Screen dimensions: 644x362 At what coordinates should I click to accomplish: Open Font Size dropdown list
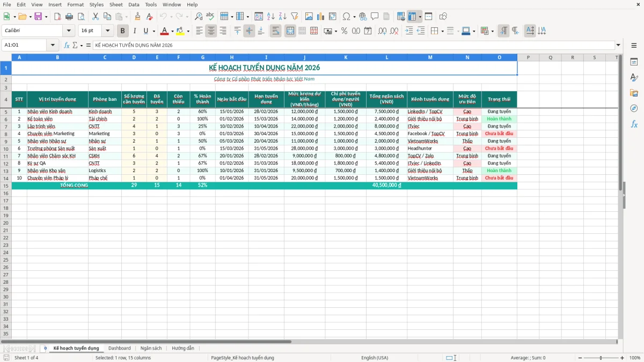click(x=107, y=31)
